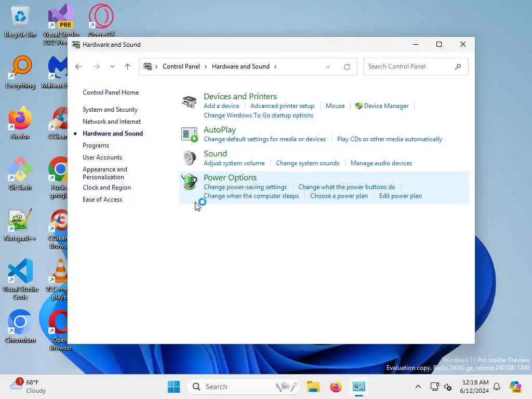Click the Search Control Panel field

[x=416, y=66]
